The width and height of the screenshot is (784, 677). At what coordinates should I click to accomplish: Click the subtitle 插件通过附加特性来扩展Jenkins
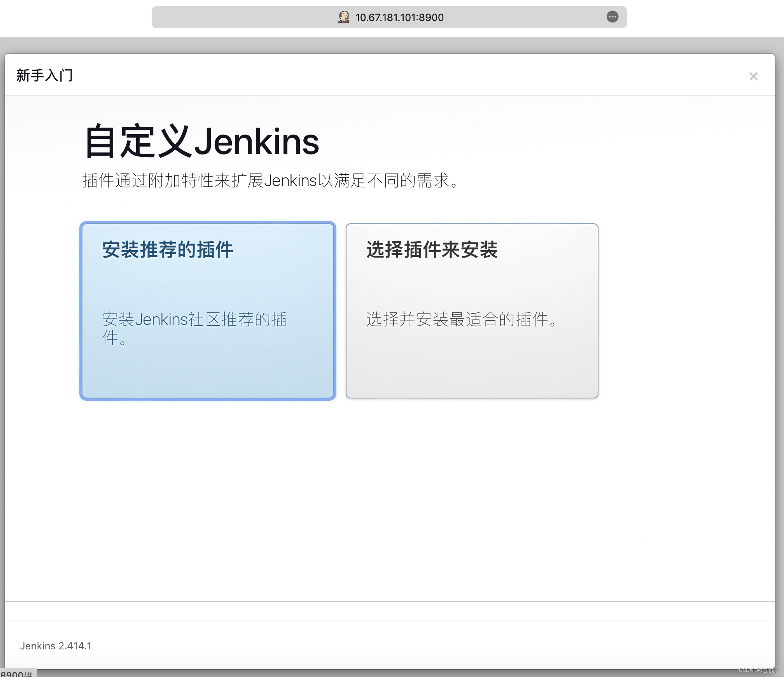(x=271, y=181)
